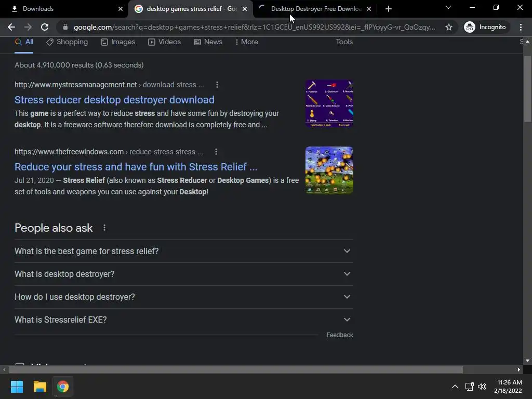Open the Stress Relief explosions thumbnail
532x399 pixels.
coord(329,170)
